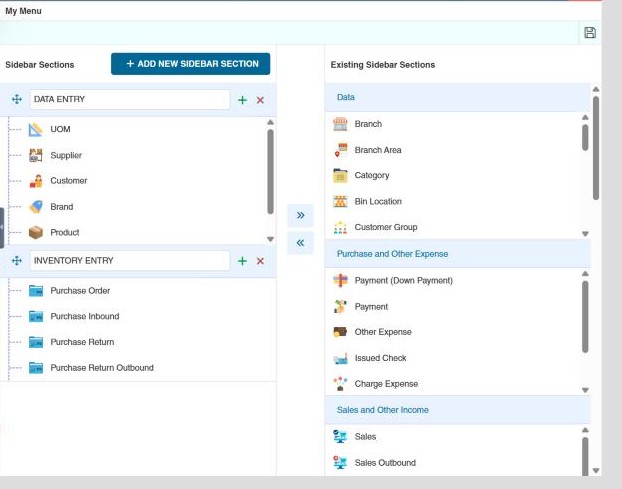Edit the DATA ENTRY section name field

point(130,99)
